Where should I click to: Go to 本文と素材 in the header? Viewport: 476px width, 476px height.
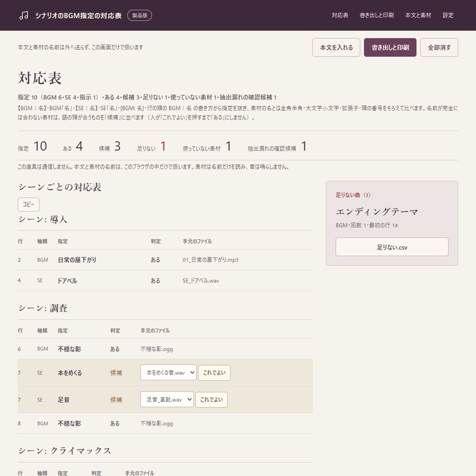pos(418,15)
